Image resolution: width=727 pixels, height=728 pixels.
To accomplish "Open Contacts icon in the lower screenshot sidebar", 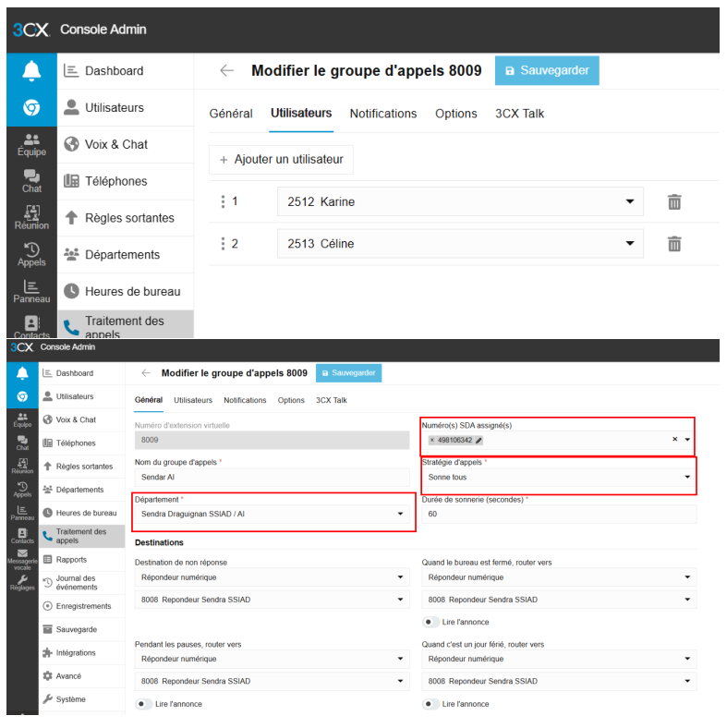I will pyautogui.click(x=22, y=536).
